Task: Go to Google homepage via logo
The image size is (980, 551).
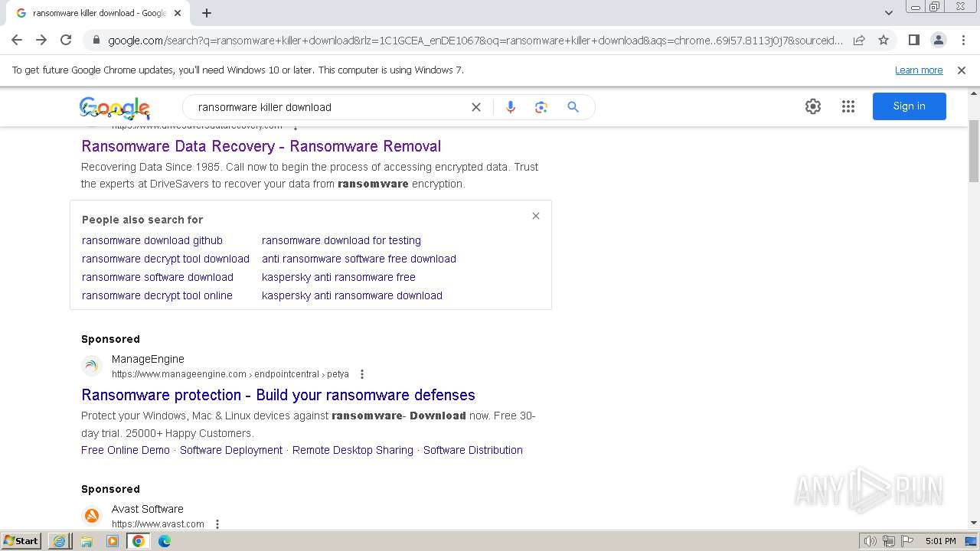Action: (114, 108)
